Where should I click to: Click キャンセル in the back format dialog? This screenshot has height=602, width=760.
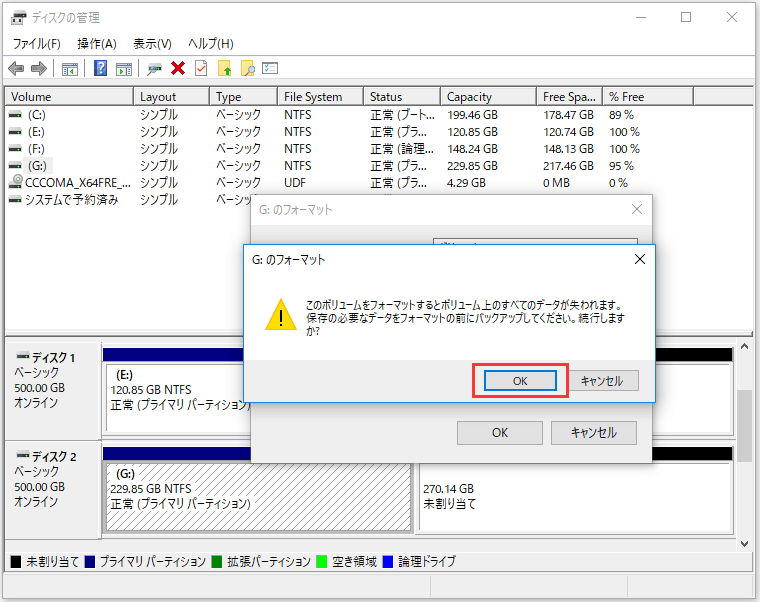point(594,433)
